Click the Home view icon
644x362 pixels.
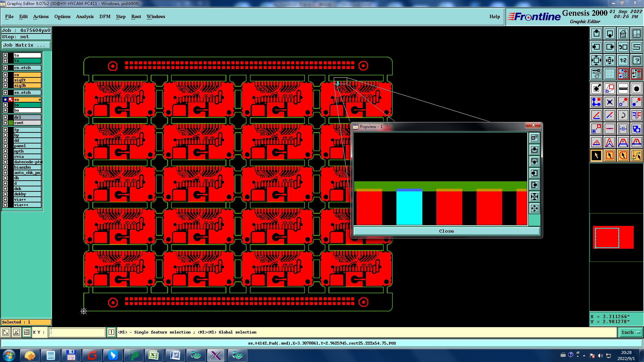point(623,34)
